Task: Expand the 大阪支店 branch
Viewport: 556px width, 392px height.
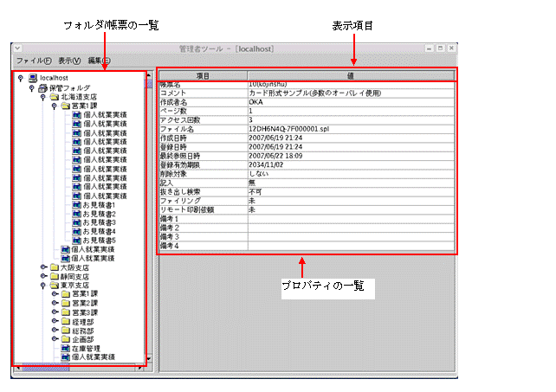Action: (43, 267)
